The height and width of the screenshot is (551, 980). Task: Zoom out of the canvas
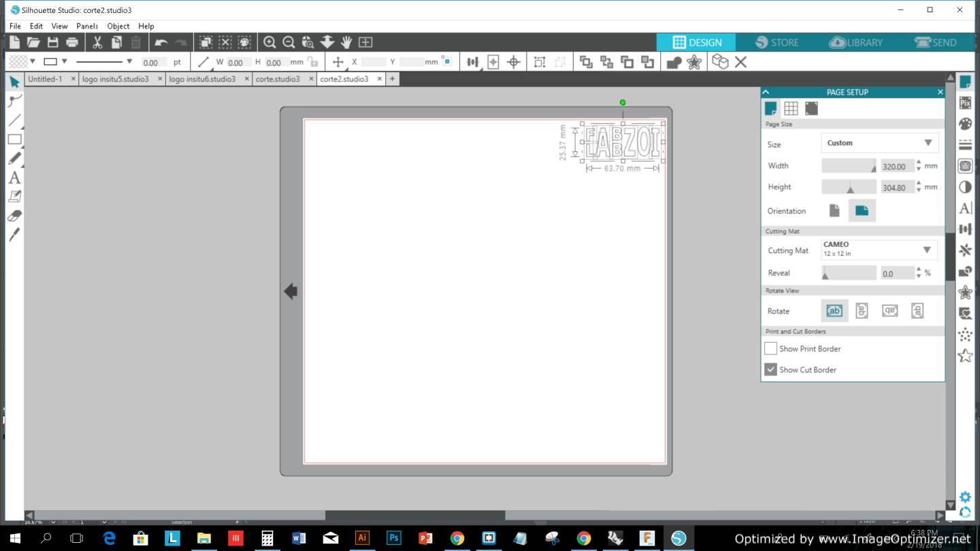click(x=289, y=42)
